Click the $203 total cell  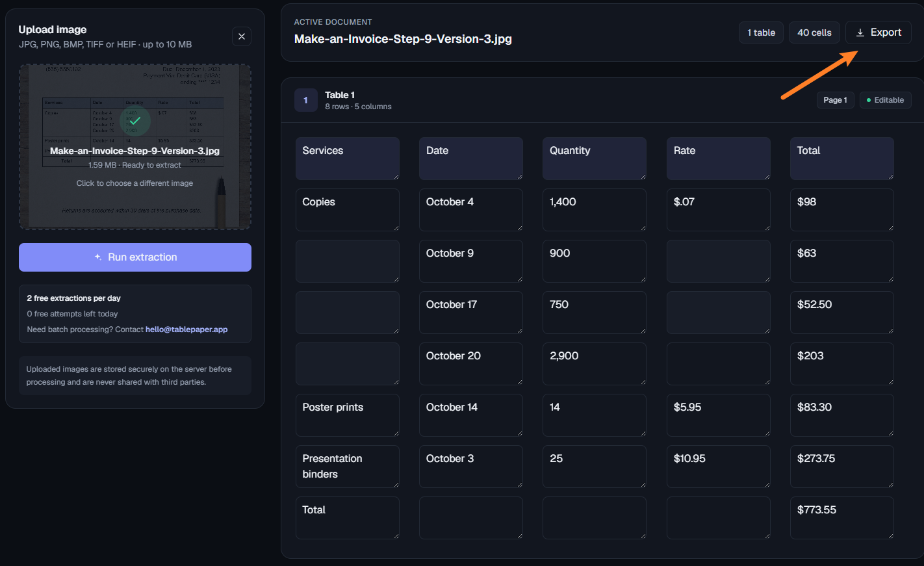tap(842, 364)
